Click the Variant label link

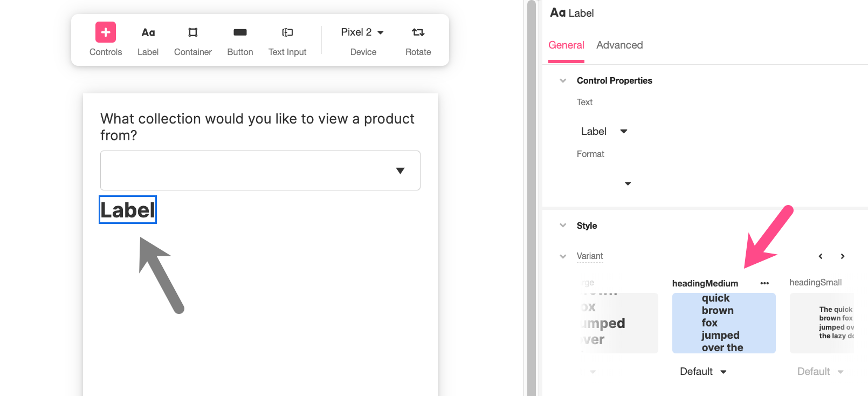point(590,256)
